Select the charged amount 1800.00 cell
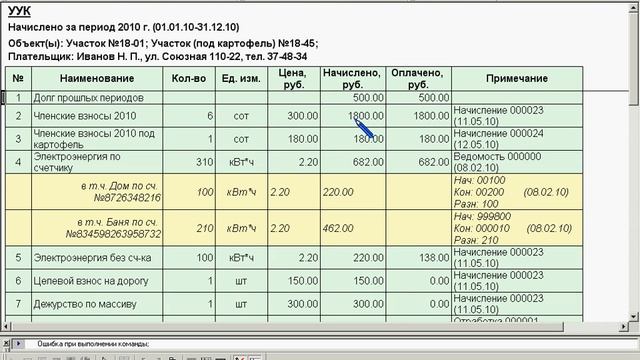Screen dimensions: 640x360 coord(353,116)
